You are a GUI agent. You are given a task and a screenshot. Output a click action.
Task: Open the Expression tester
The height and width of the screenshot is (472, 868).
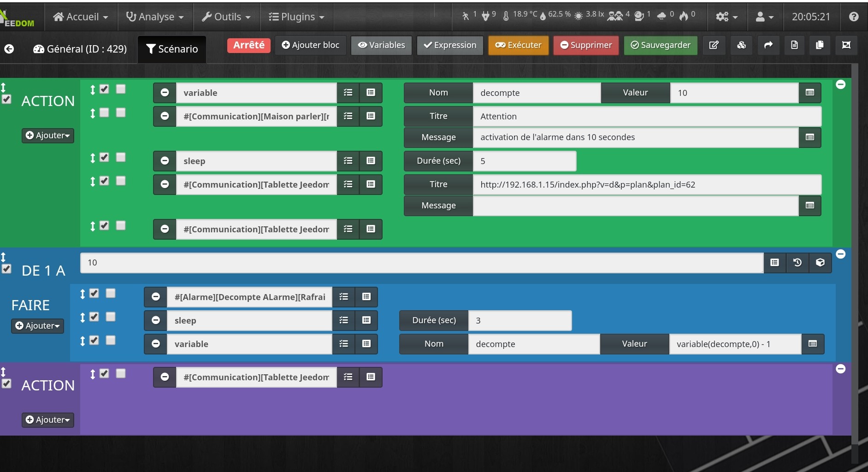[x=450, y=45]
